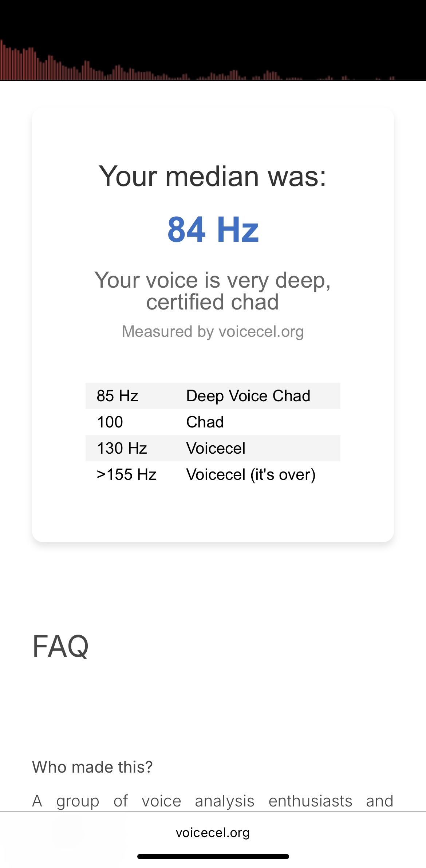Image resolution: width=426 pixels, height=868 pixels.
Task: Select the 85 Hz table cell
Action: tap(117, 396)
